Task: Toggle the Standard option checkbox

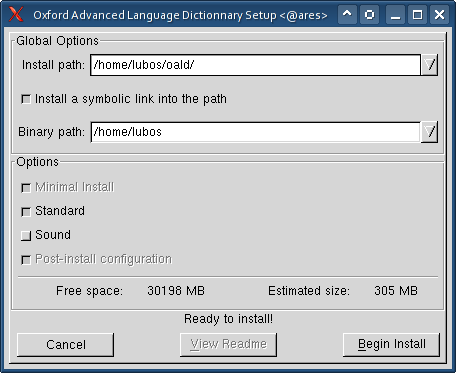Action: [x=26, y=212]
